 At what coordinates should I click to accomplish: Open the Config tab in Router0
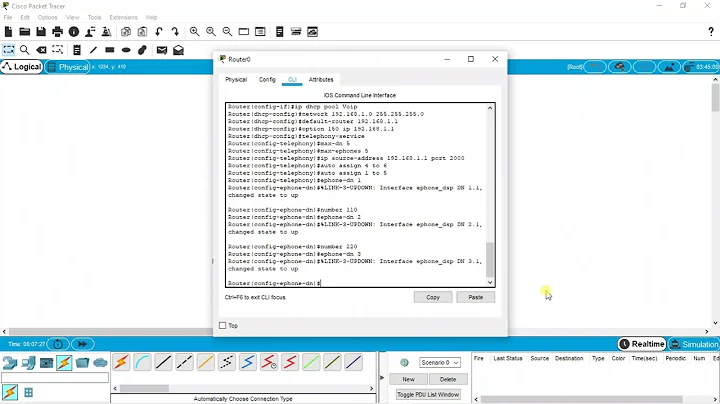pyautogui.click(x=267, y=79)
